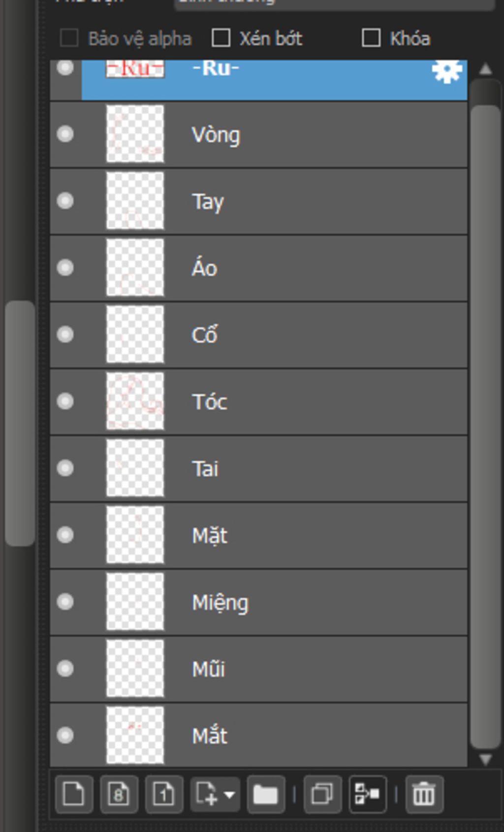
Task: Enable the Xén bớt checkbox
Action: [221, 38]
